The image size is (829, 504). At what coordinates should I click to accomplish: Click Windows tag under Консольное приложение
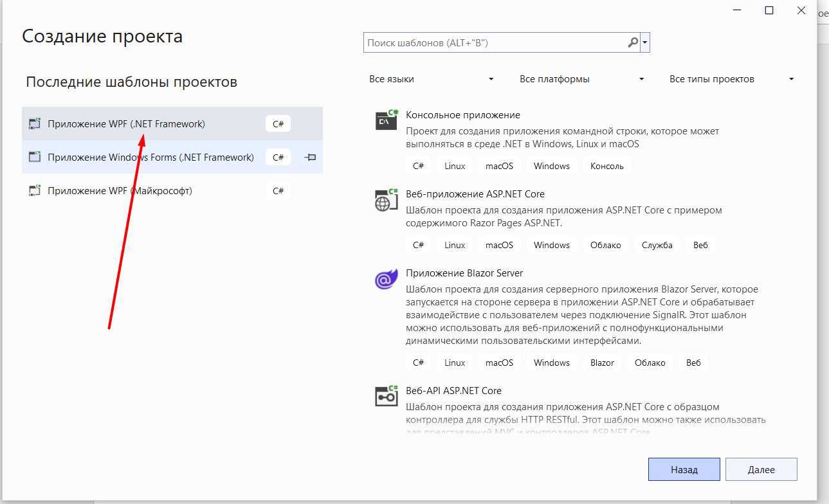[x=552, y=166]
